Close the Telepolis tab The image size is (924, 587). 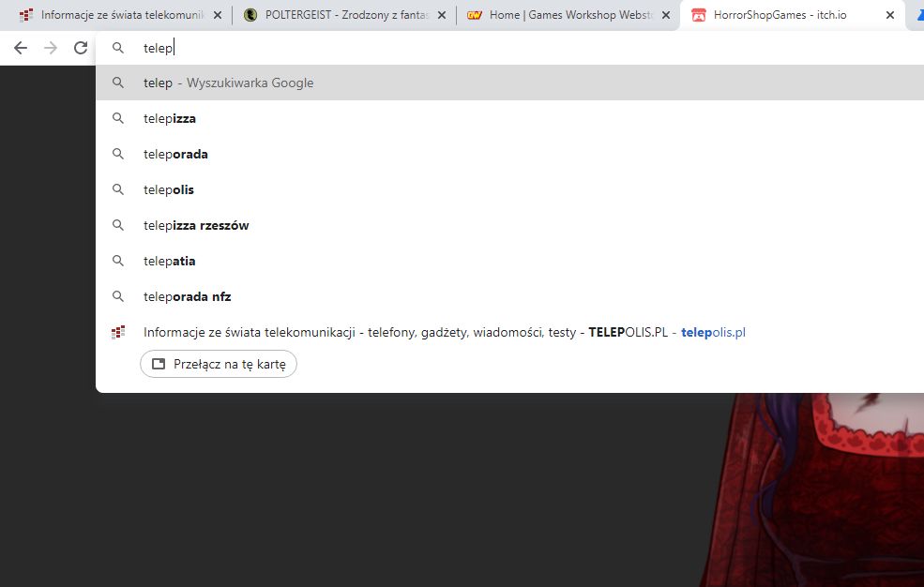tap(218, 15)
